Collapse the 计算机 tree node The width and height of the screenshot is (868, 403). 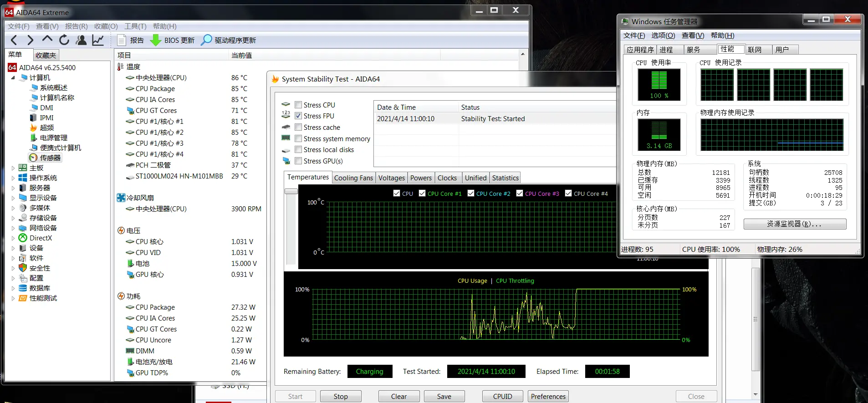click(x=13, y=77)
